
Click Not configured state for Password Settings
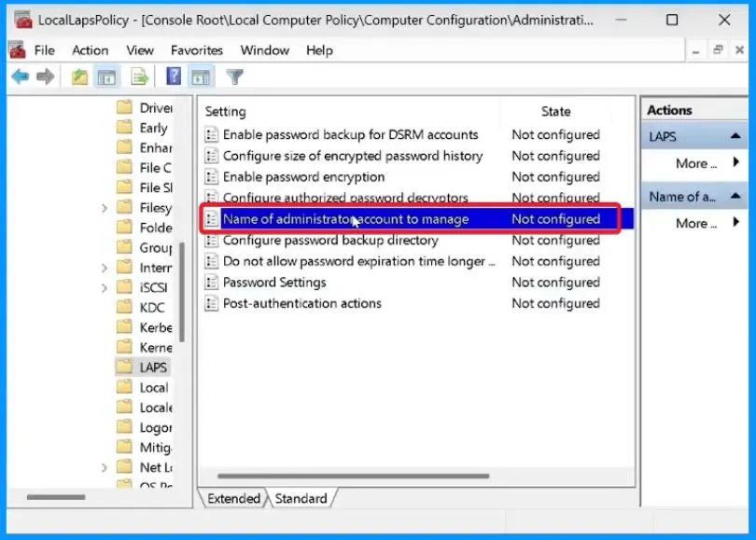[556, 282]
